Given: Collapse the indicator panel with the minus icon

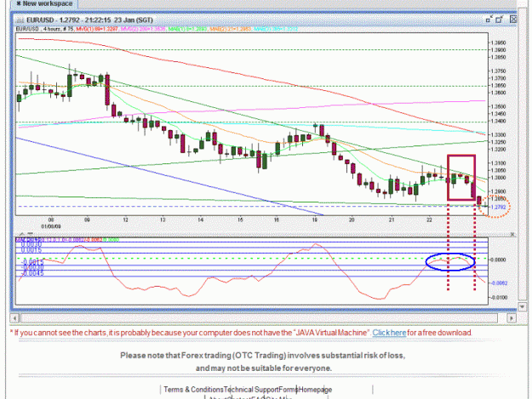Looking at the screenshot, I should click(30, 234).
